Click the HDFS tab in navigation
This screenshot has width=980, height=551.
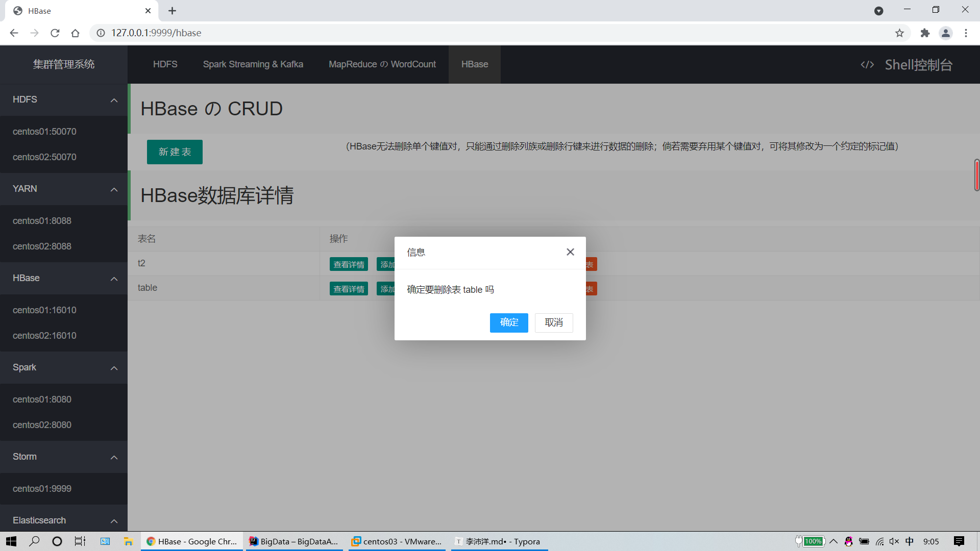165,64
